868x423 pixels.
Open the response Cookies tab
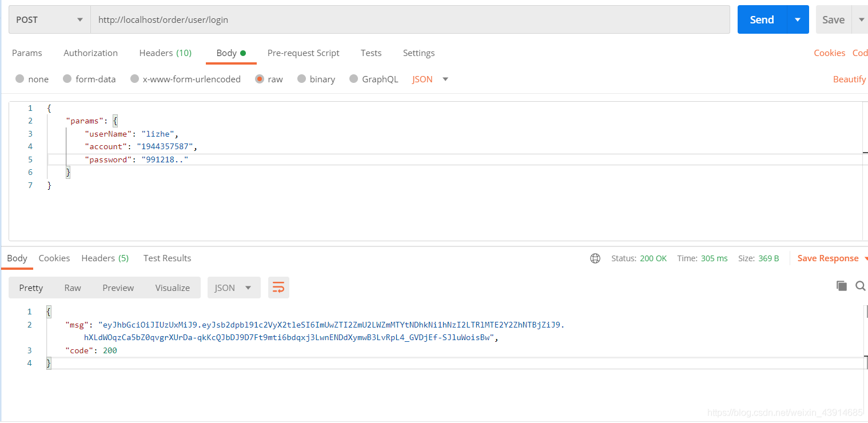tap(54, 258)
